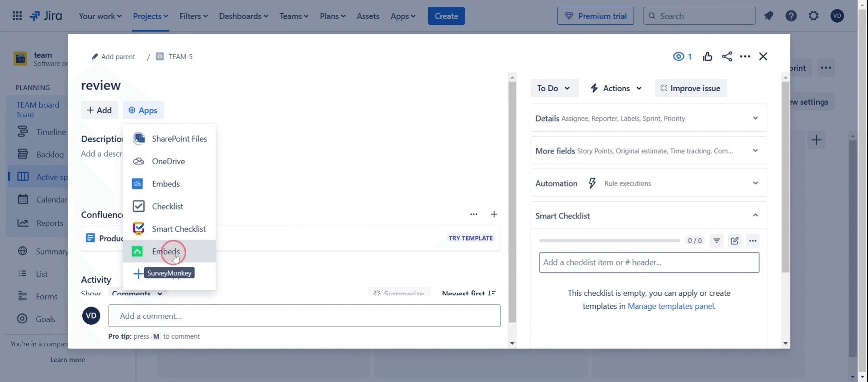The height and width of the screenshot is (382, 868).
Task: Click the Smart Checklist edit icon
Action: tap(735, 241)
